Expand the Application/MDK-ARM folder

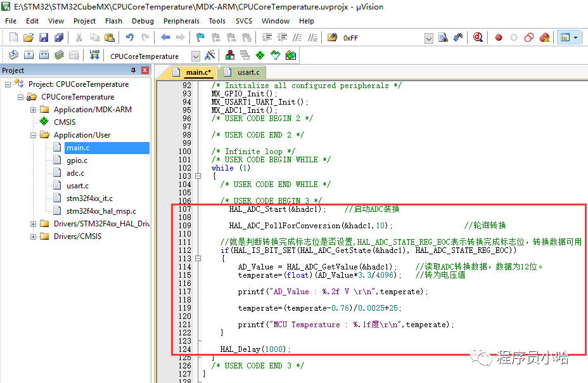pos(34,110)
